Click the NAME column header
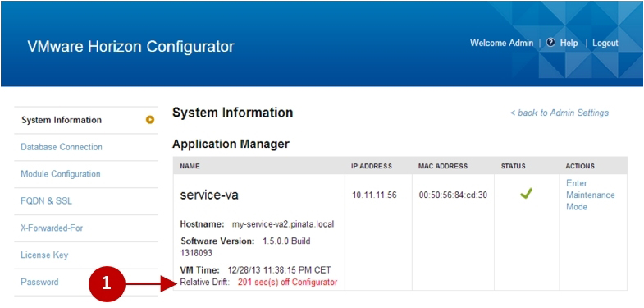The width and height of the screenshot is (644, 308). [x=190, y=166]
